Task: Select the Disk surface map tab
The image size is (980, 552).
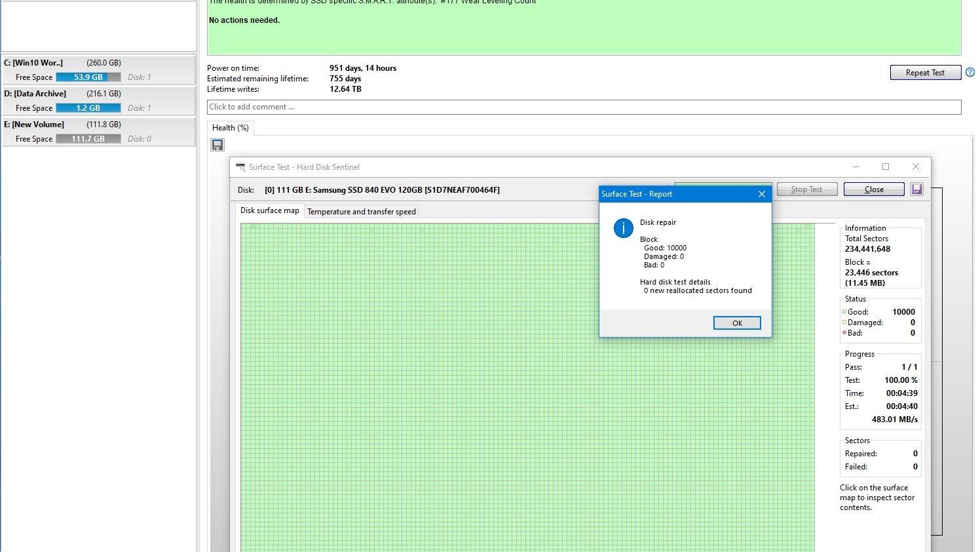Action: (269, 210)
